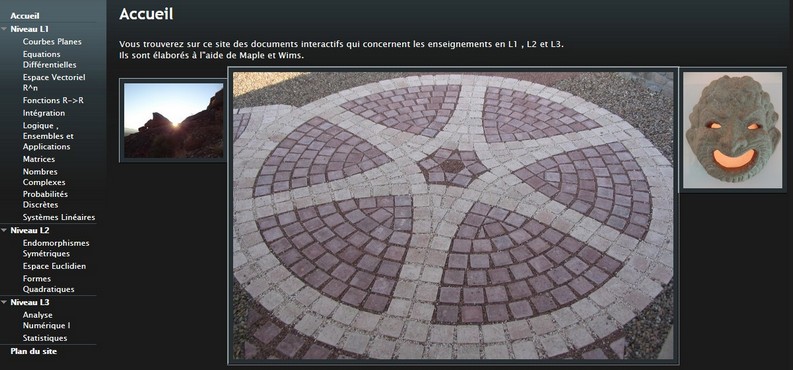Viewport: 793px width, 370px height.
Task: Collapse the Niveau L3 section triangle
Action: pyautogui.click(x=4, y=302)
